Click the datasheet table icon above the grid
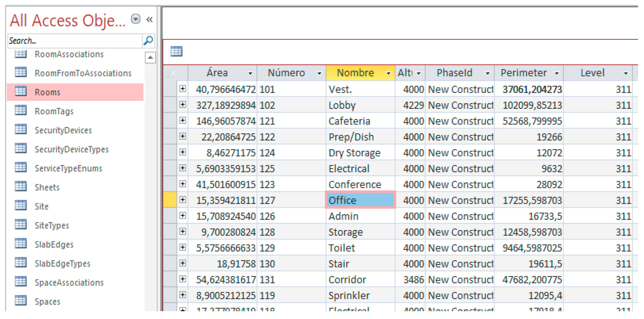This screenshot has width=644, height=319. pos(176,51)
